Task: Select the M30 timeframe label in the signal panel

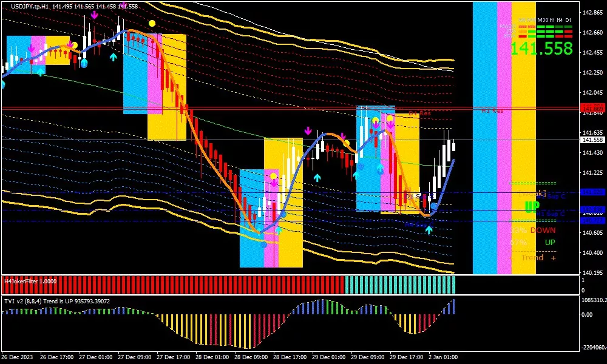Action: 543,20
